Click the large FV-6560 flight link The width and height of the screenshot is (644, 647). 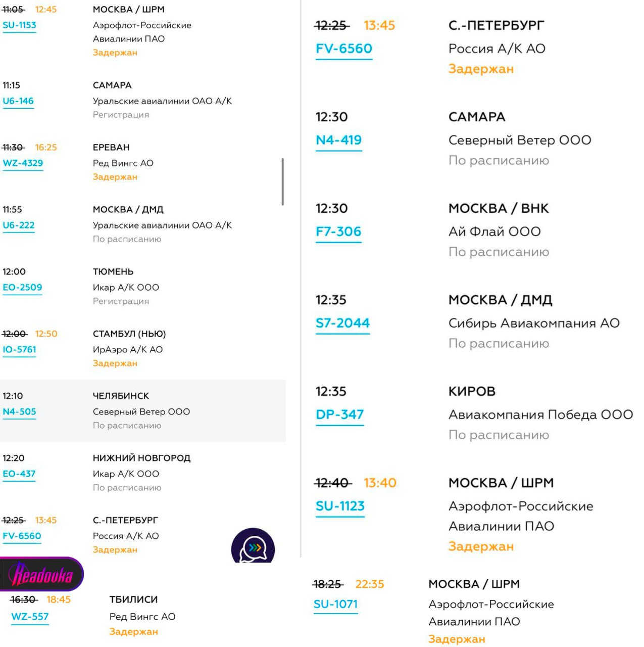(x=344, y=49)
